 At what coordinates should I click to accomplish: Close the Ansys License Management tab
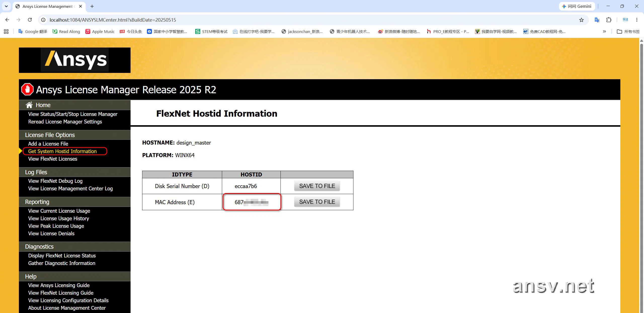point(80,6)
